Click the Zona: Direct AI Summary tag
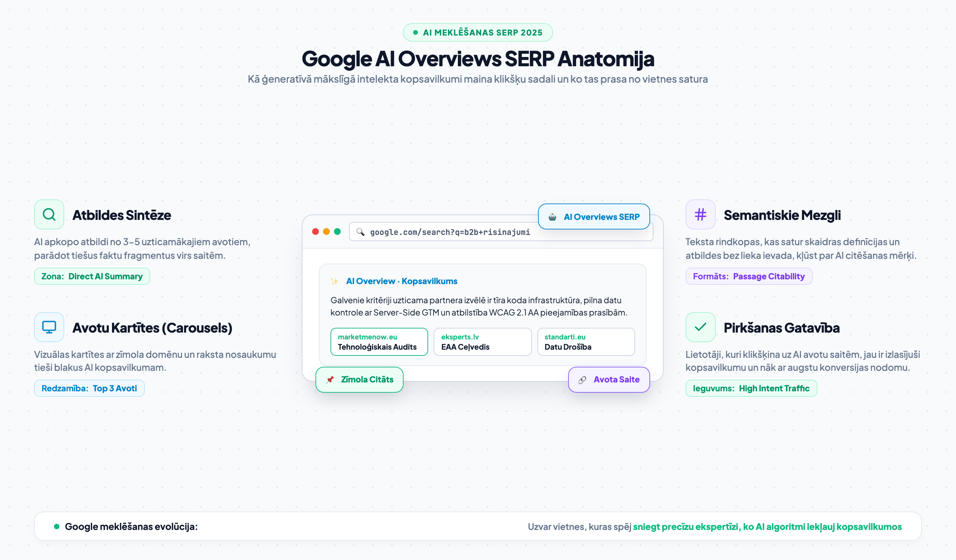 92,276
